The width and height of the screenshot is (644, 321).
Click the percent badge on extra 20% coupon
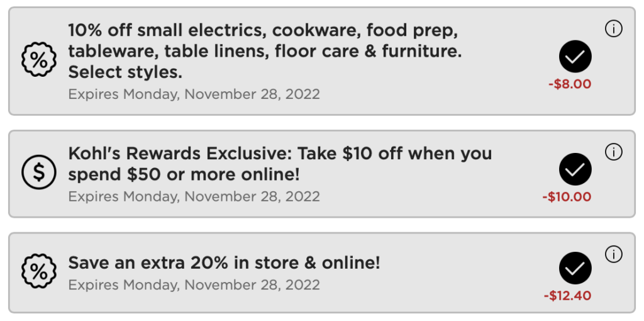(x=38, y=273)
